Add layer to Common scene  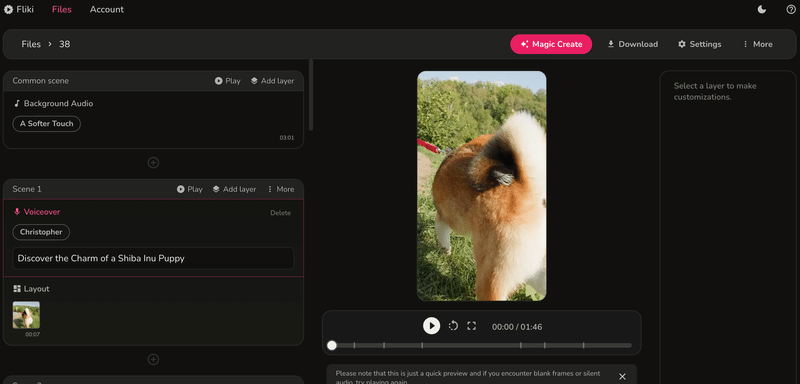[x=272, y=81]
